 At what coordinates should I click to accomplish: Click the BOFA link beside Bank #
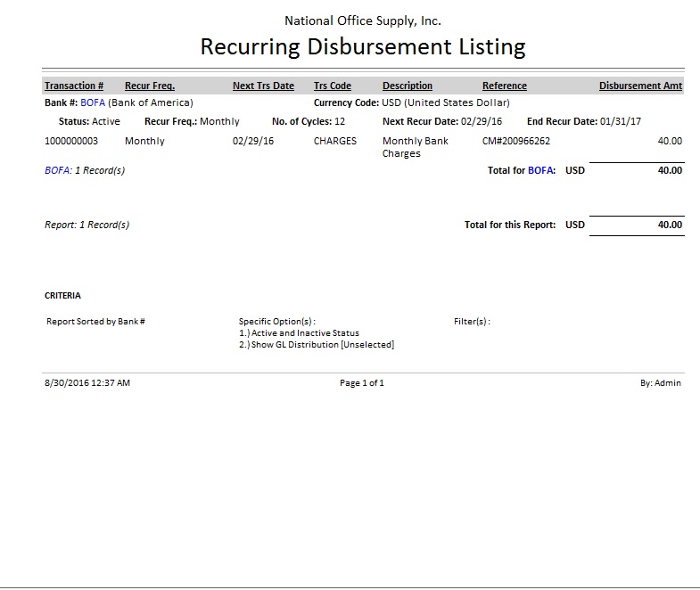tap(93, 102)
